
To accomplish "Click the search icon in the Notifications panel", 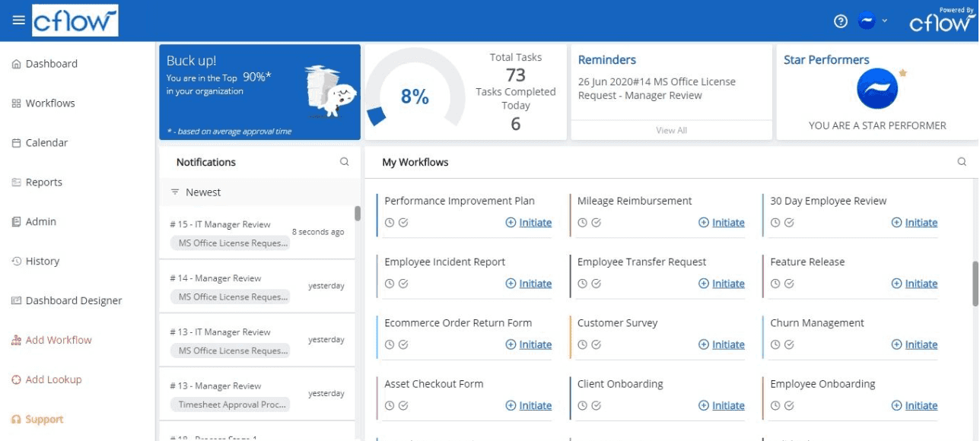I will tap(345, 161).
